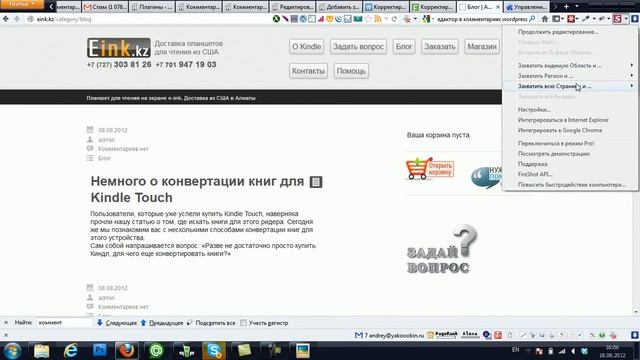Image resolution: width=640 pixels, height=360 pixels.
Task: Open the Магазин navigation button
Action: (482, 47)
